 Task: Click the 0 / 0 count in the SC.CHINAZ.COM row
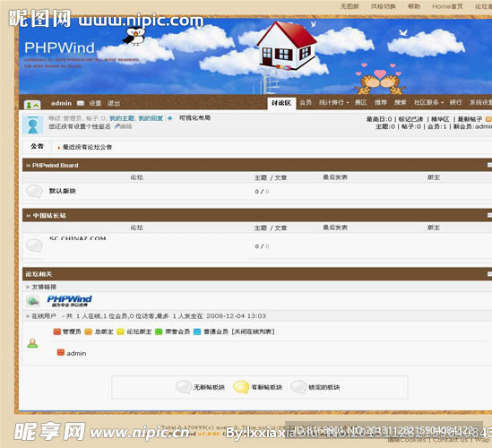(262, 246)
